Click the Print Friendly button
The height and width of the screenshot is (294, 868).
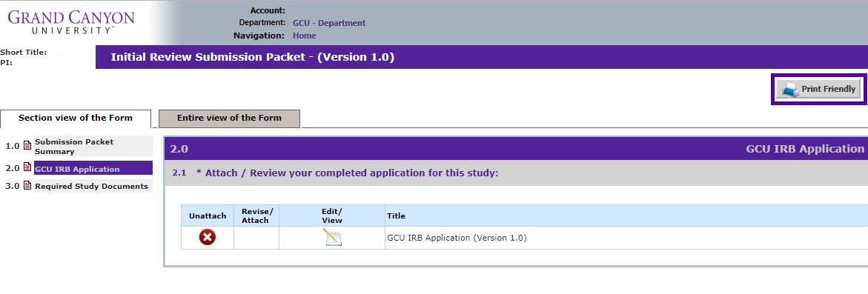[x=818, y=89]
